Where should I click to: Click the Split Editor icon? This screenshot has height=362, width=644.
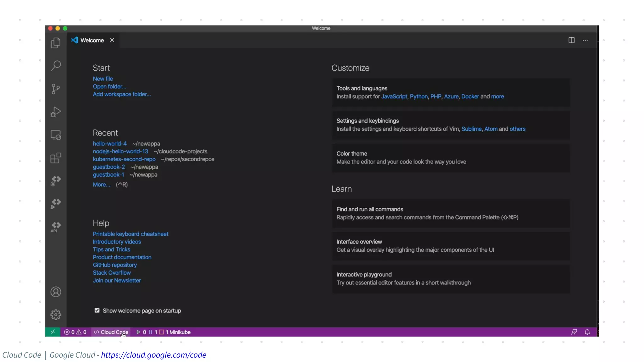point(571,40)
